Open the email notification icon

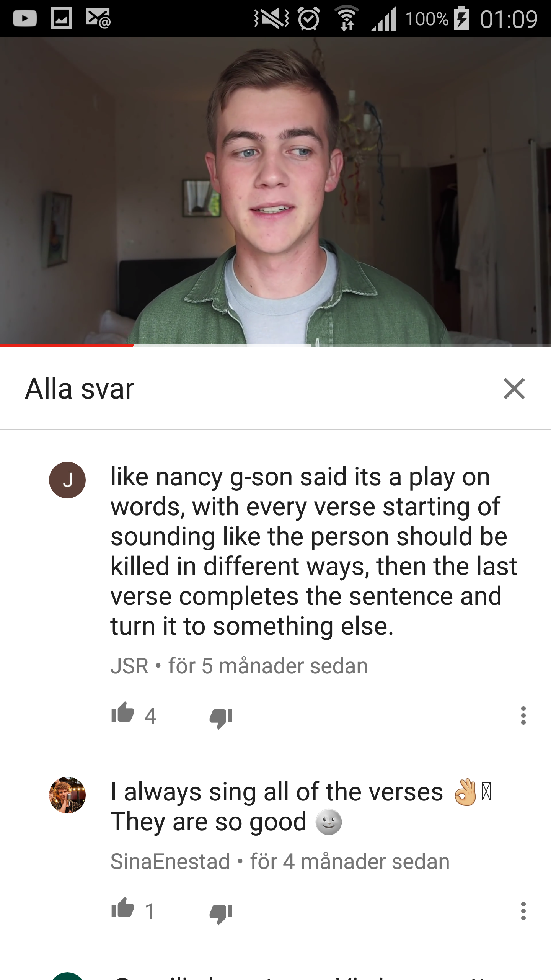click(98, 18)
